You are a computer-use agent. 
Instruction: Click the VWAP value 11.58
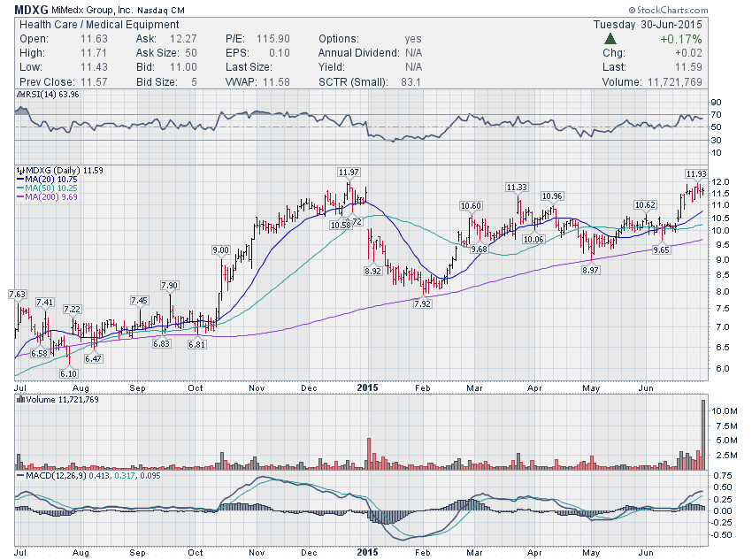[x=276, y=82]
